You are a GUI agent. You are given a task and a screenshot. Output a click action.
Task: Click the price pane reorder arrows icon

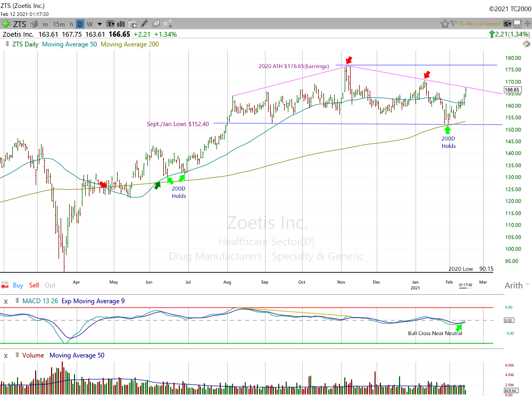pos(7,44)
